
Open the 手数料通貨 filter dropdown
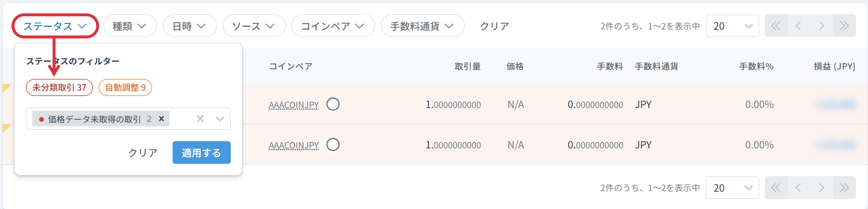[422, 26]
